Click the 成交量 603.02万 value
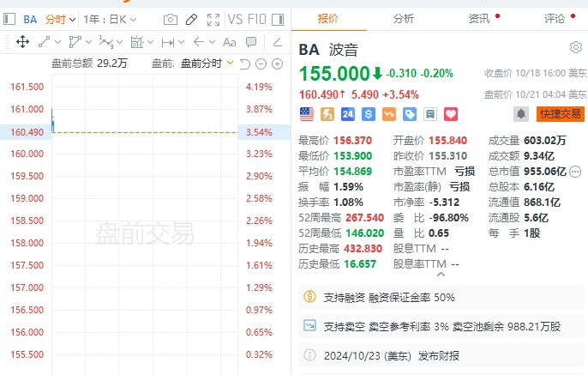This screenshot has height=375, width=588. (x=545, y=141)
